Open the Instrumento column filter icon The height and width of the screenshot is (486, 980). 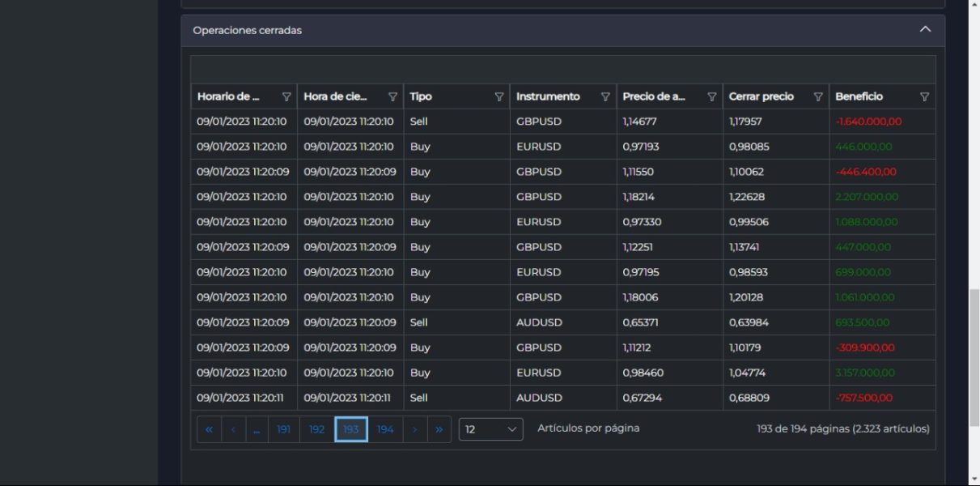[x=605, y=96]
